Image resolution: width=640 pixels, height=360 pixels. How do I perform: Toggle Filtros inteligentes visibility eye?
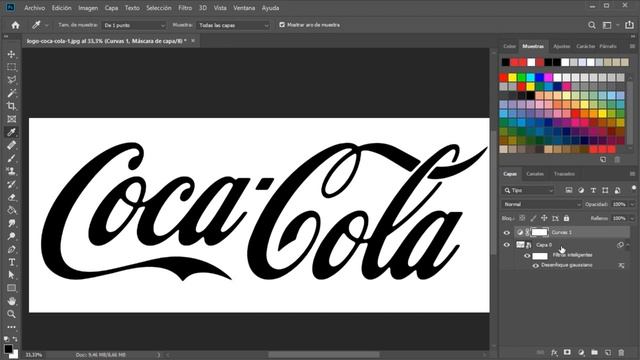pos(527,256)
